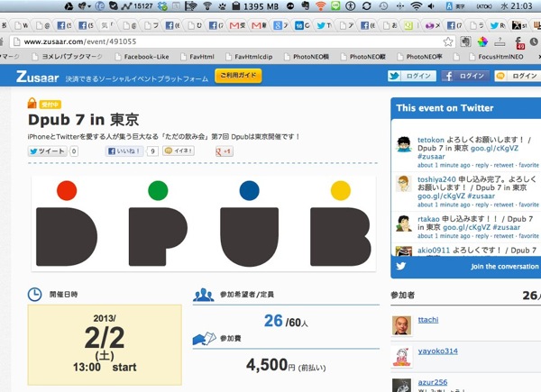Open the FavHtmlcdip bookmark
The width and height of the screenshot is (541, 392).
point(249,57)
